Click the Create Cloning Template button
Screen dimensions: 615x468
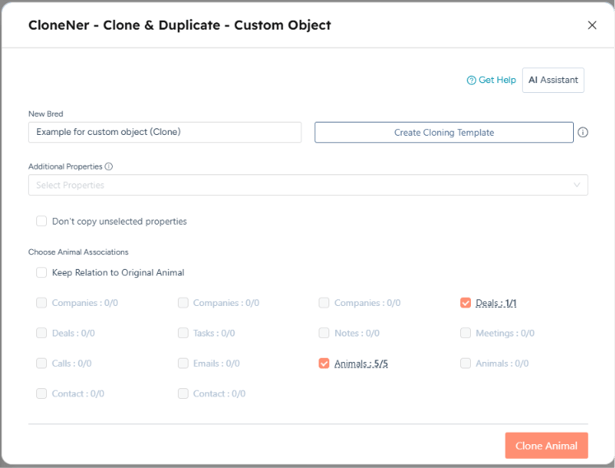point(444,133)
